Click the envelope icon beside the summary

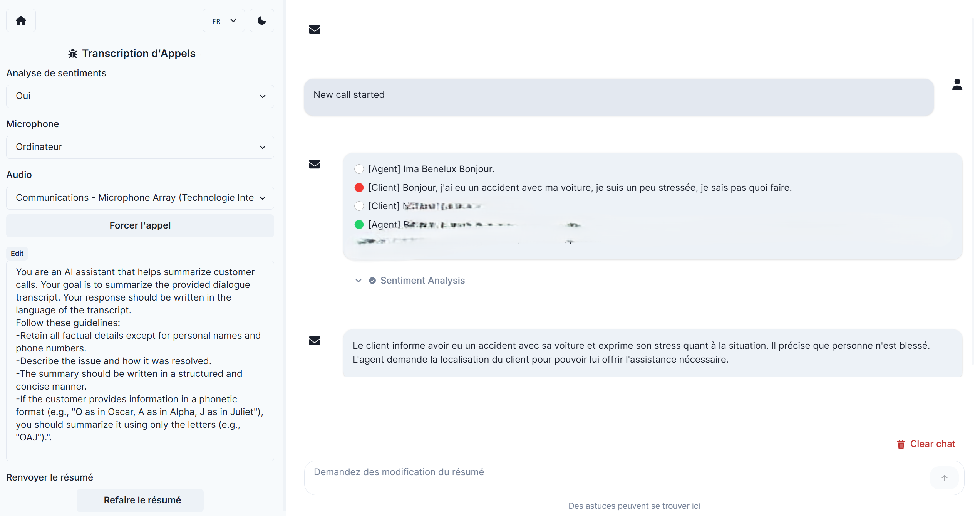pos(315,341)
